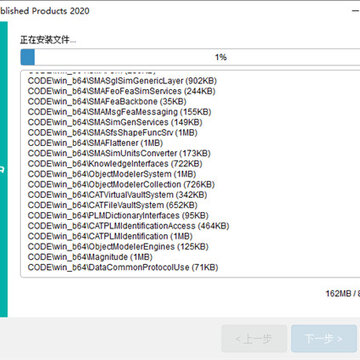This screenshot has height=360, width=360.
Task: Select the CATVirtualVaultSystem (342KB) entry
Action: [x=117, y=195]
